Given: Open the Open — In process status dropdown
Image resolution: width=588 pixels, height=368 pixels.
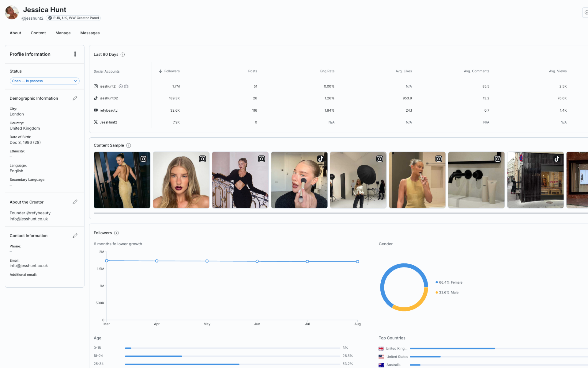Looking at the screenshot, I should (44, 81).
